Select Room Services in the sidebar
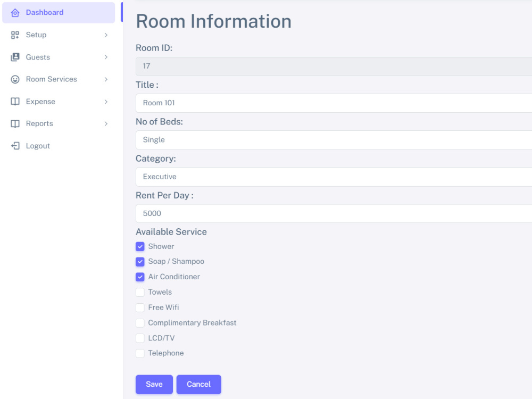The height and width of the screenshot is (399, 532). pyautogui.click(x=59, y=79)
